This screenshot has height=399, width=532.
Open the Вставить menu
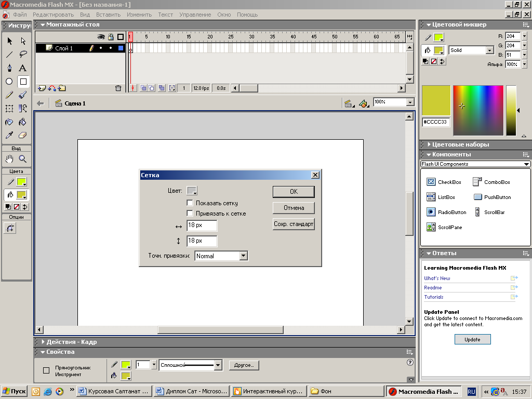coord(108,15)
